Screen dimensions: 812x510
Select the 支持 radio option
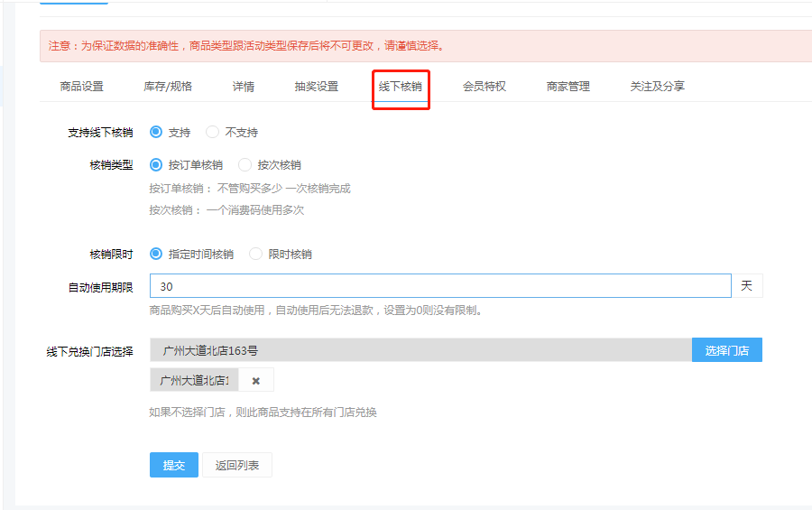156,132
